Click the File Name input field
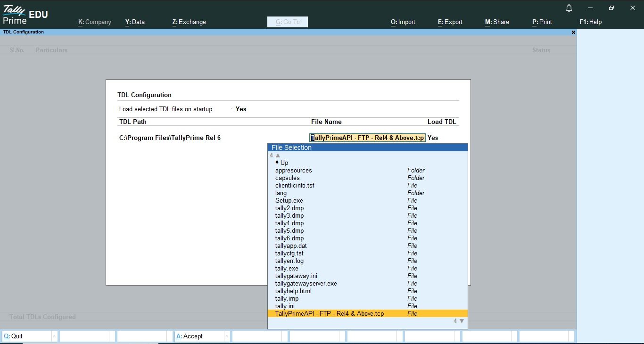This screenshot has height=344, width=644. [x=367, y=138]
